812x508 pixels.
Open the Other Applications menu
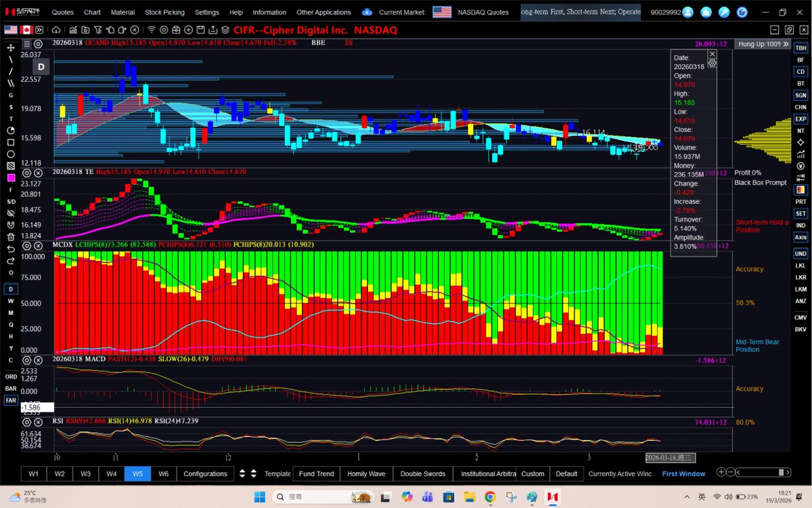coord(323,12)
